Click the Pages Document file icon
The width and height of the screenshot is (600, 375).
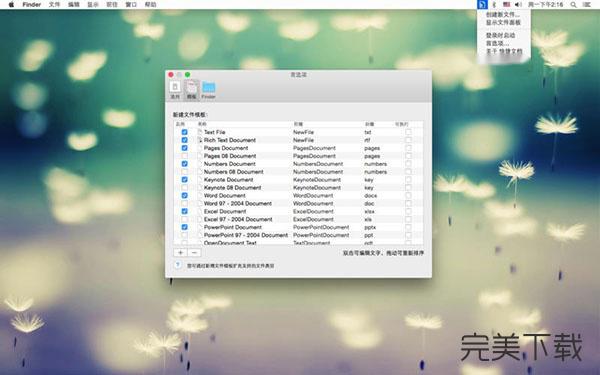pos(200,148)
